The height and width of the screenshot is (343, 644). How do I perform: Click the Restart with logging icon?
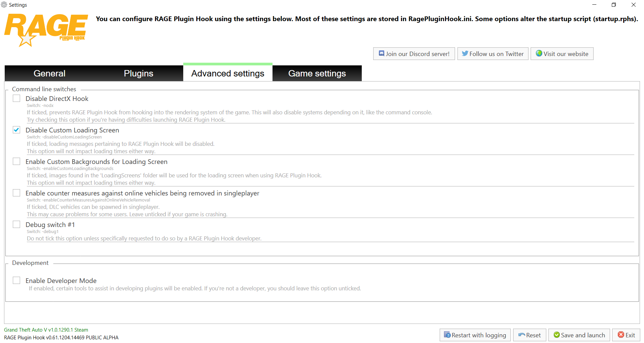click(x=447, y=335)
